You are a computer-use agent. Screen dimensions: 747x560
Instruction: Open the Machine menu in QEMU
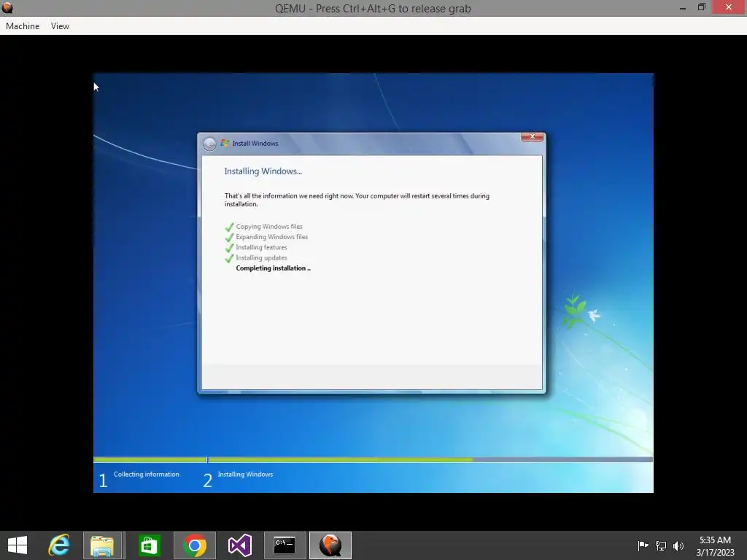[x=23, y=26]
